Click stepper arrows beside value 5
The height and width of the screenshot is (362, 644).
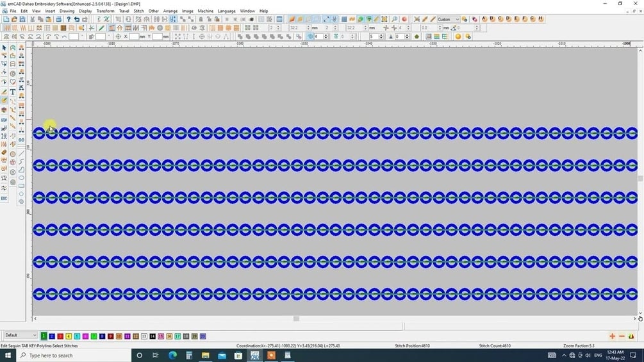coord(381,37)
